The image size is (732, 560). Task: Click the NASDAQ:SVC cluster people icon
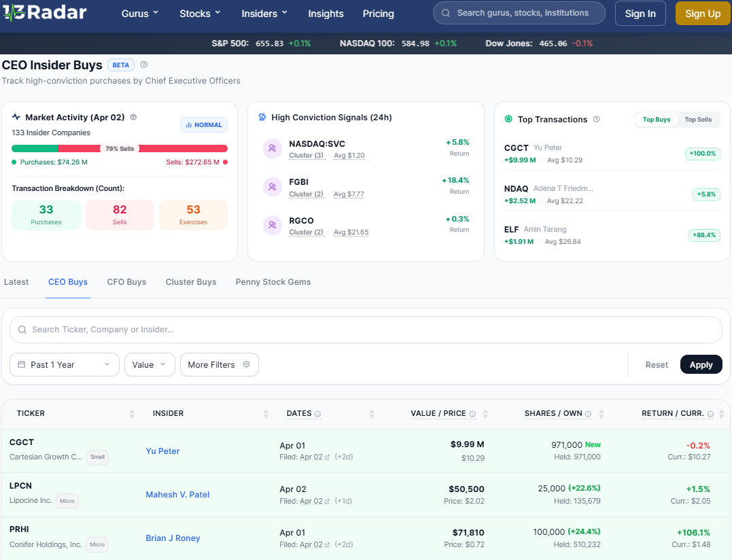272,148
